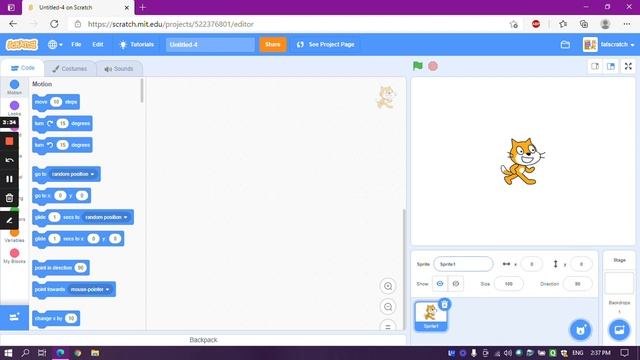Zoom out the code workspace
Image resolution: width=640 pixels, height=360 pixels.
388,307
